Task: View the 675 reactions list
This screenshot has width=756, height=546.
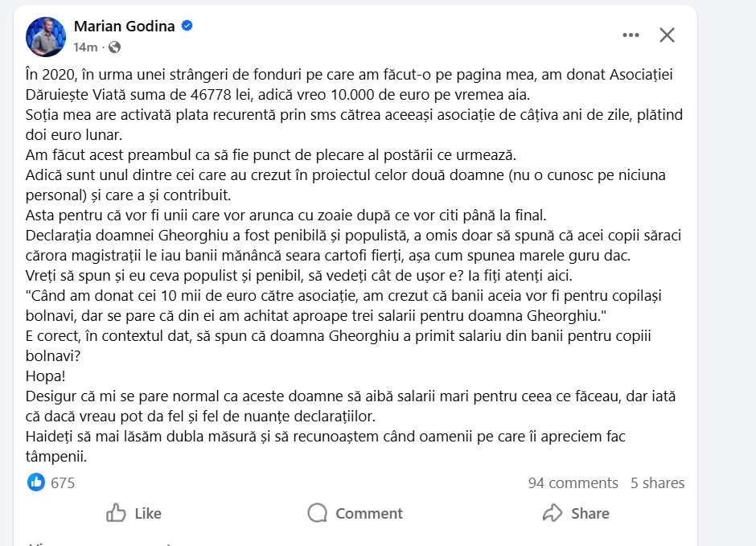Action: click(x=63, y=482)
